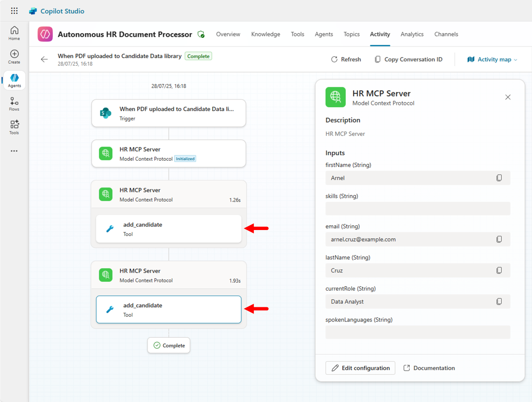Image resolution: width=532 pixels, height=402 pixels.
Task: Switch to the Topics tab
Action: click(x=352, y=34)
